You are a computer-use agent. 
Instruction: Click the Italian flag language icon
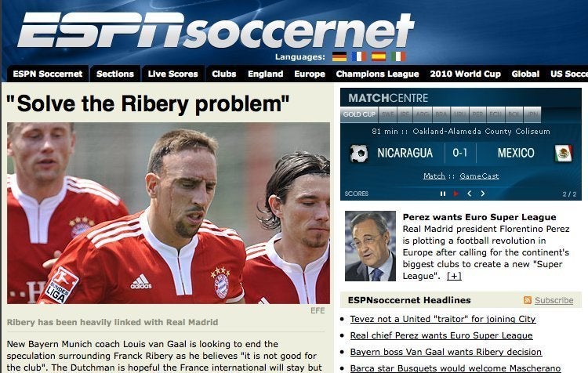point(398,56)
